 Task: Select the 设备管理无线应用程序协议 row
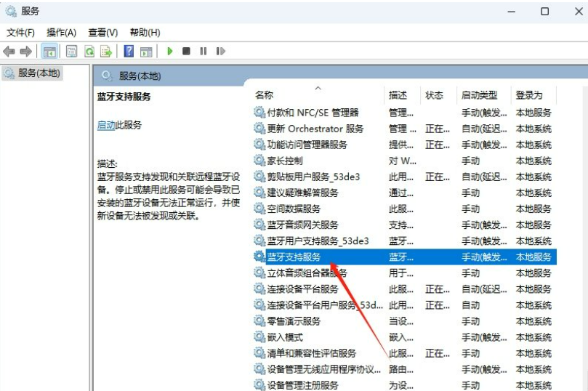point(404,369)
